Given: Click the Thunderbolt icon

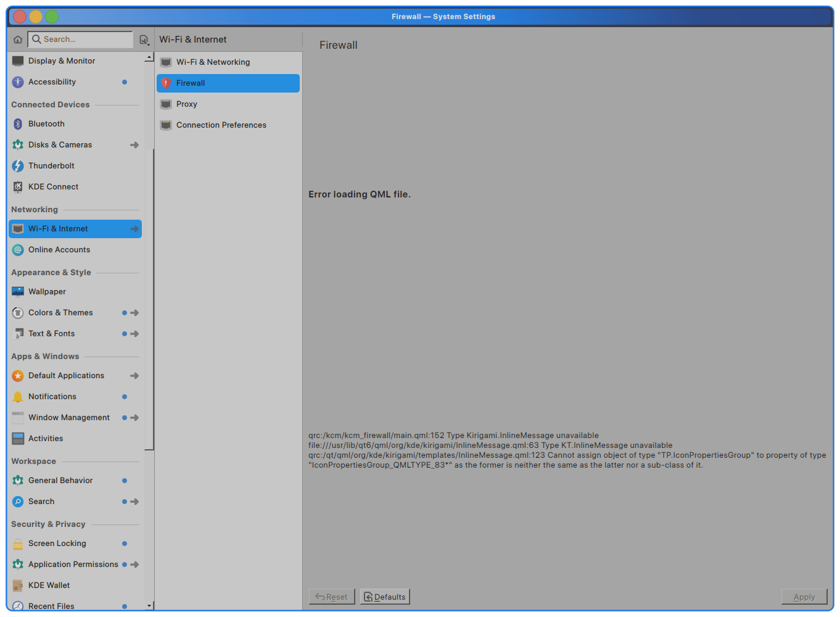Looking at the screenshot, I should coord(18,166).
